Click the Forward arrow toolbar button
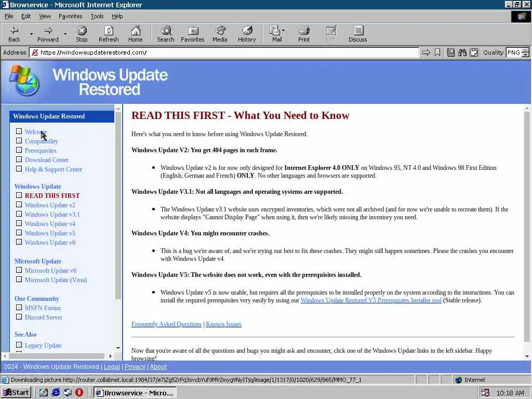The width and height of the screenshot is (532, 399). 48,34
